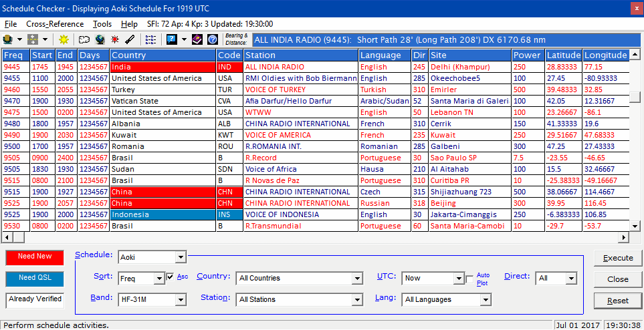Expand the UTC dropdown showing Now

(459, 279)
